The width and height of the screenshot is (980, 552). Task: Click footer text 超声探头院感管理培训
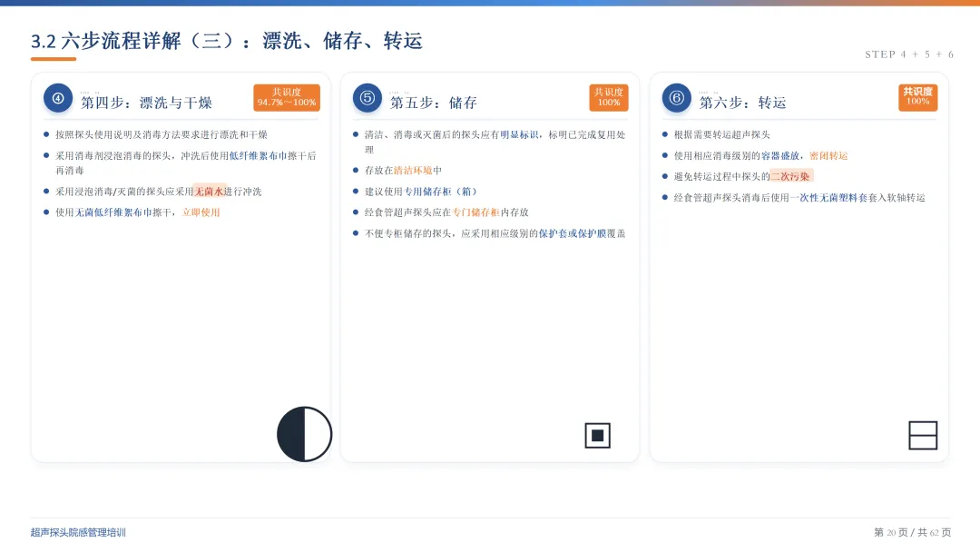pos(78,533)
